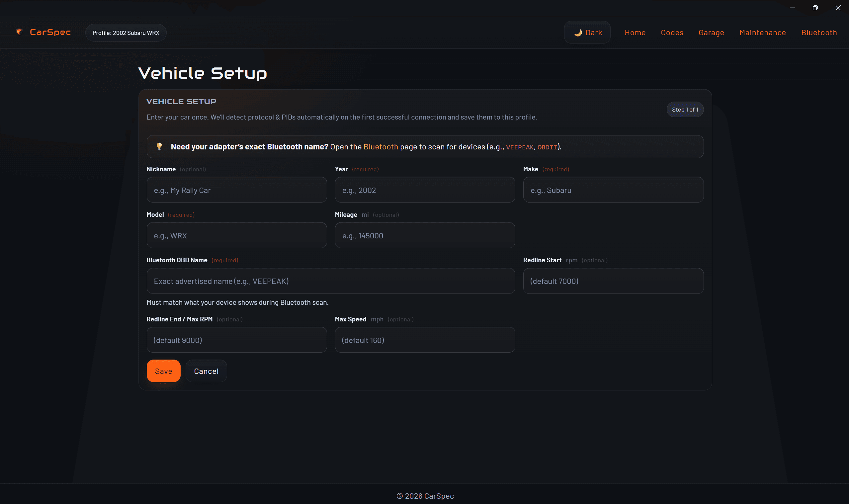The width and height of the screenshot is (849, 504).
Task: Click the VEEPEAK example code text
Action: 520,147
